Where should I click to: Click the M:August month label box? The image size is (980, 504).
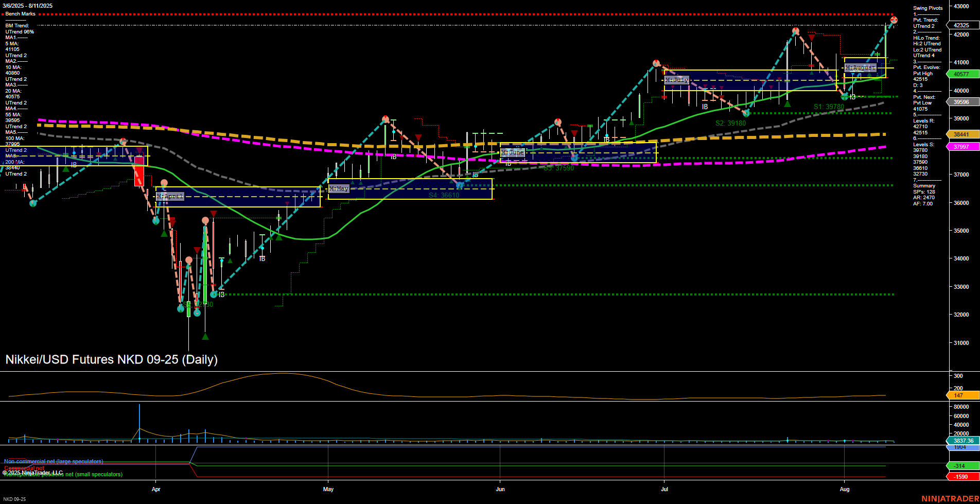pos(861,67)
